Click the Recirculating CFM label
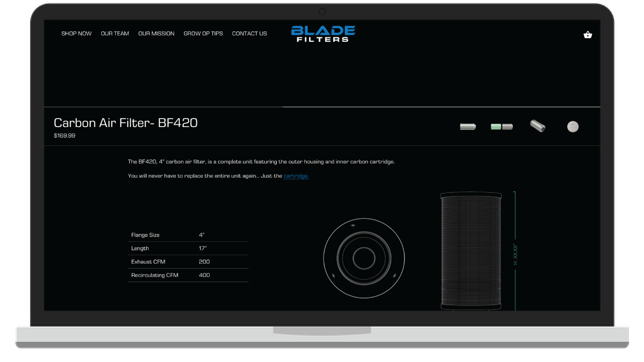Viewport: 644px width, 362px height. click(x=155, y=275)
